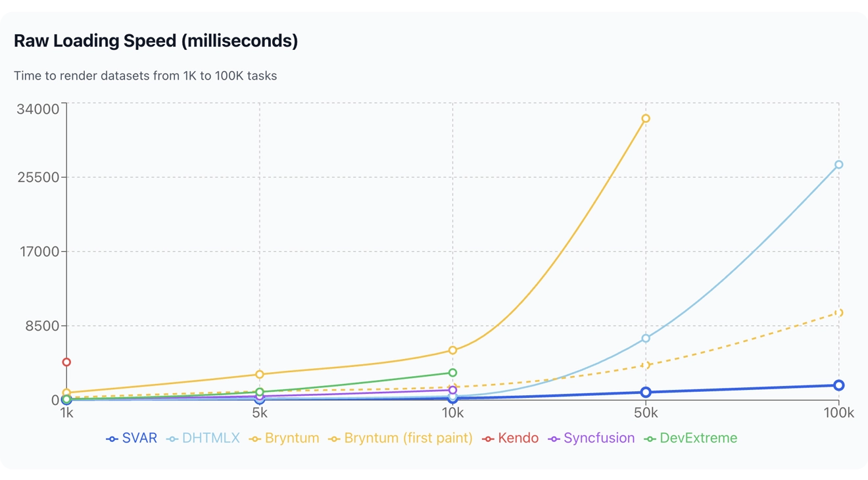
Task: Click the subtitle about rendering datasets
Action: [145, 76]
